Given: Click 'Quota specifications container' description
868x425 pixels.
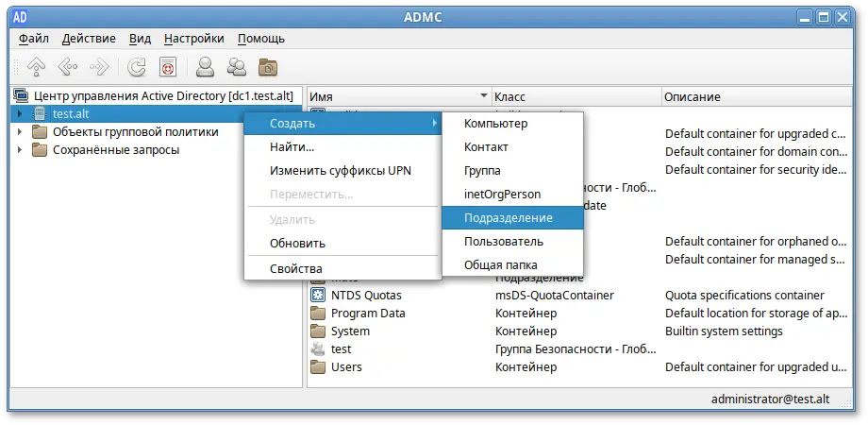Looking at the screenshot, I should (744, 296).
